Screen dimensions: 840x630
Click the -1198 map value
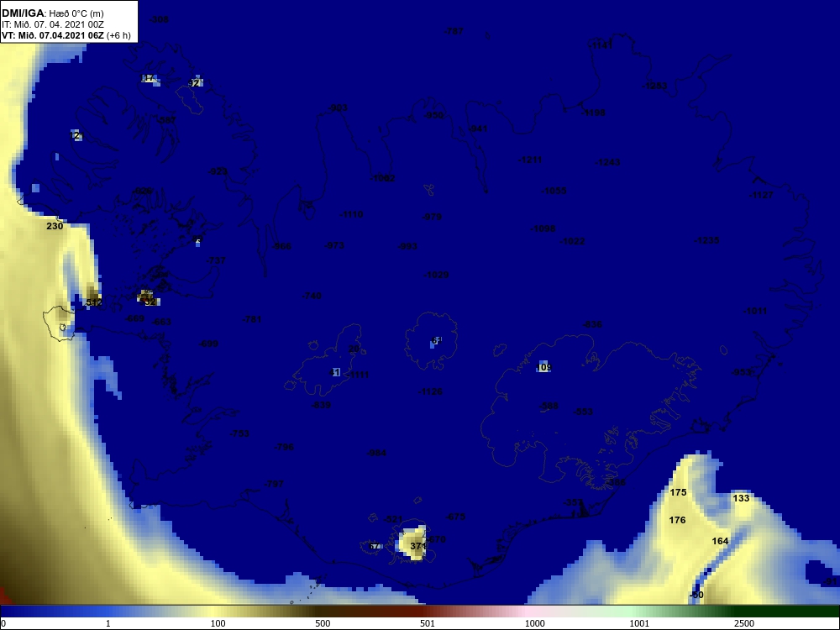coord(593,113)
